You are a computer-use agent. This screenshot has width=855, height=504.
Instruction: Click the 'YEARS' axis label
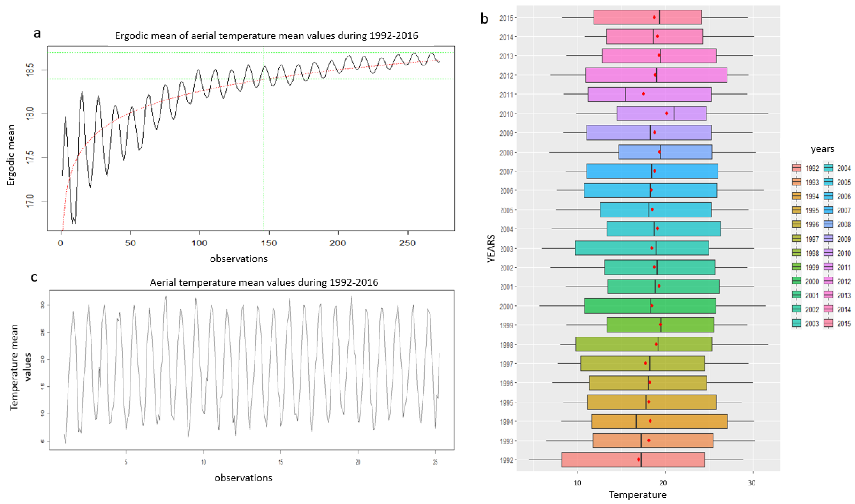pyautogui.click(x=491, y=249)
